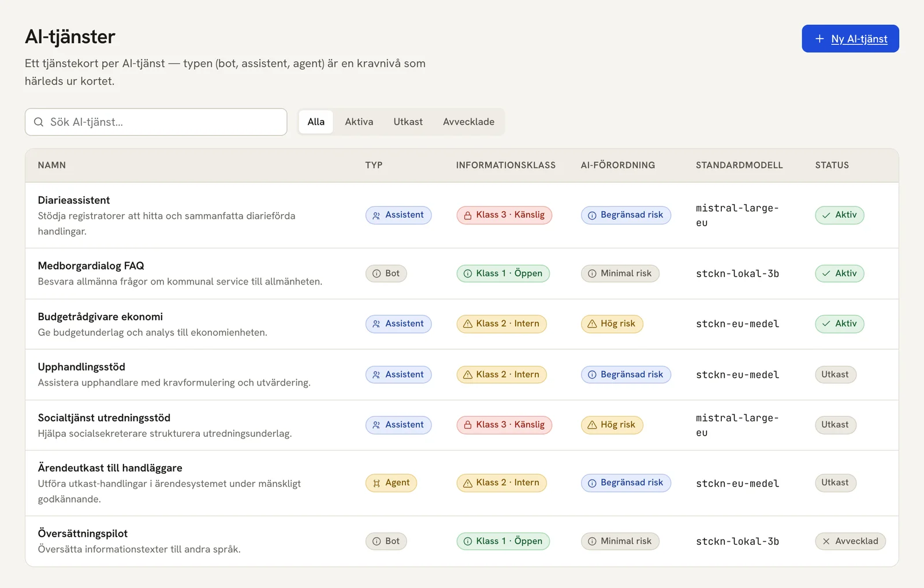Click the X icon in the Avvecklad status
The image size is (924, 588).
826,541
